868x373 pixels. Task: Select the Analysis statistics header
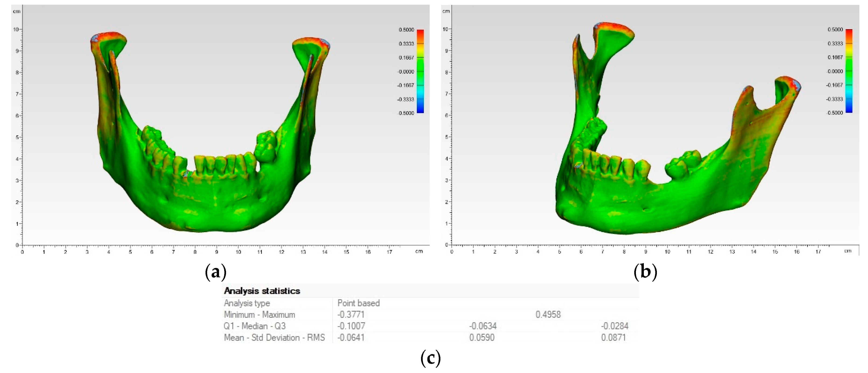262,291
